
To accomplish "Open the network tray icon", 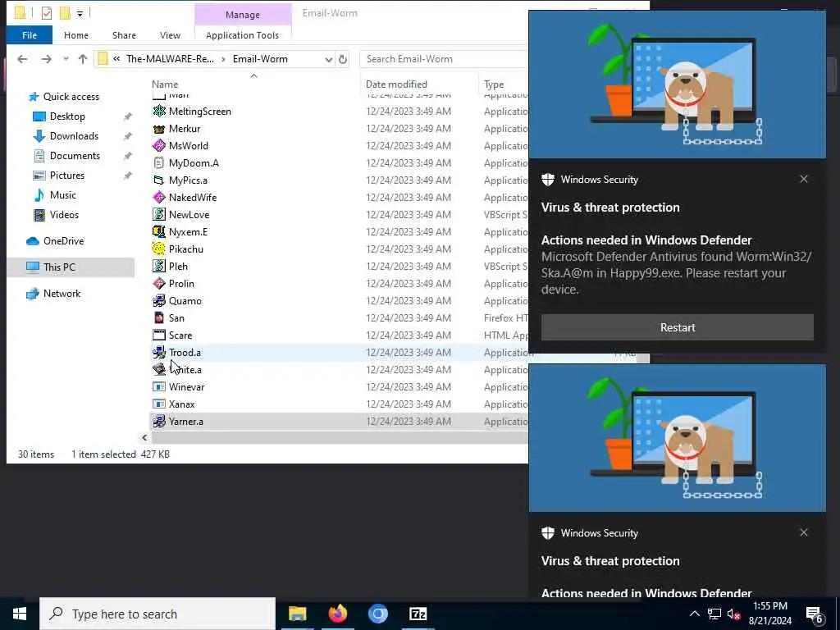I will click(x=714, y=614).
